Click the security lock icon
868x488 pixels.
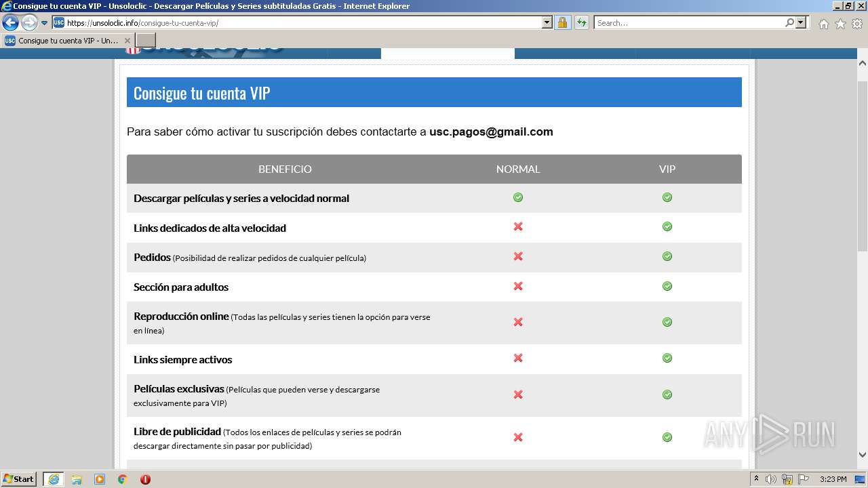562,23
